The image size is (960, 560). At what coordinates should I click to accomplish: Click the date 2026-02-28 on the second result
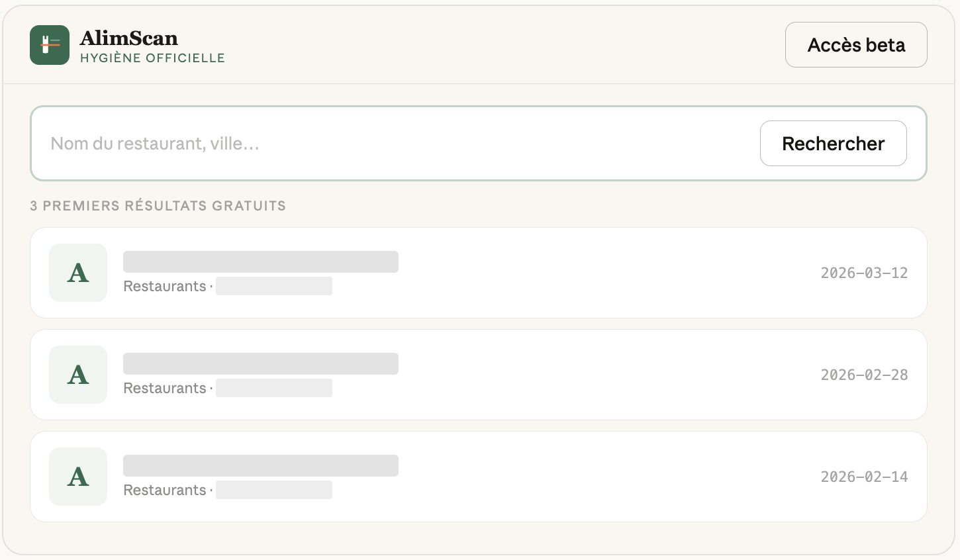(x=864, y=374)
